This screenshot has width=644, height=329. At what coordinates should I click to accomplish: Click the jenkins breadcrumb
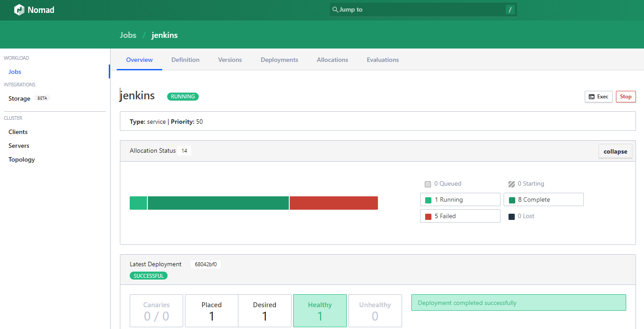(x=164, y=35)
